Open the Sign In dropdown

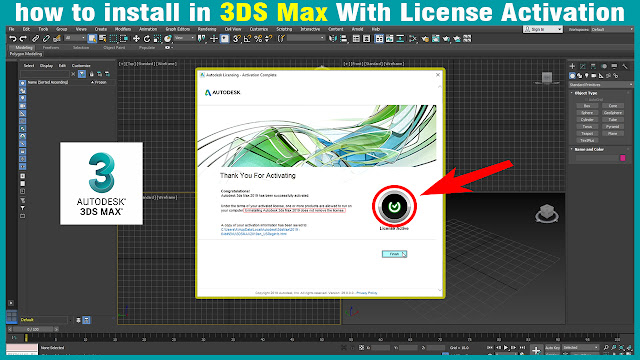pyautogui.click(x=543, y=29)
